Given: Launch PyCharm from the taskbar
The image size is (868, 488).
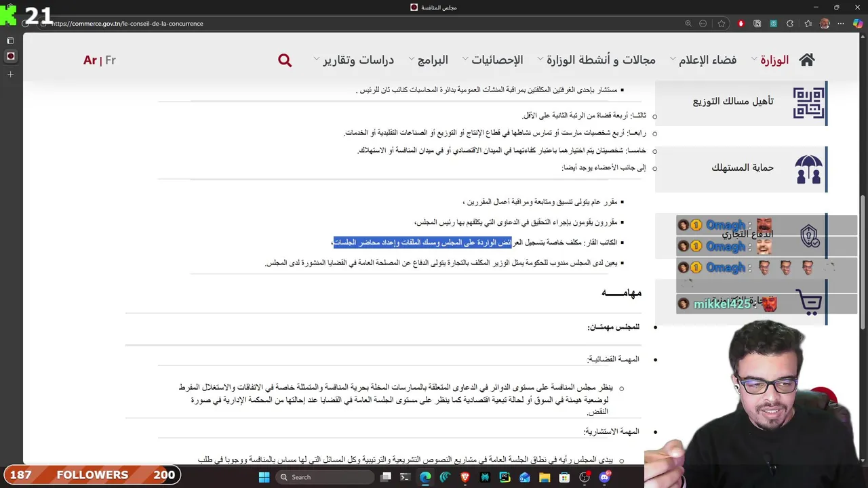Looking at the screenshot, I should (x=505, y=477).
